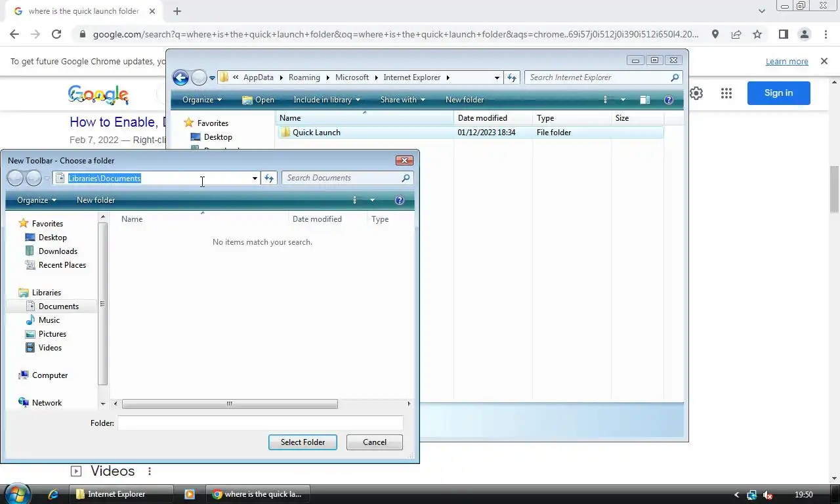Click Back arrow in Internet Explorer explorer window
840x504 pixels.
click(180, 77)
